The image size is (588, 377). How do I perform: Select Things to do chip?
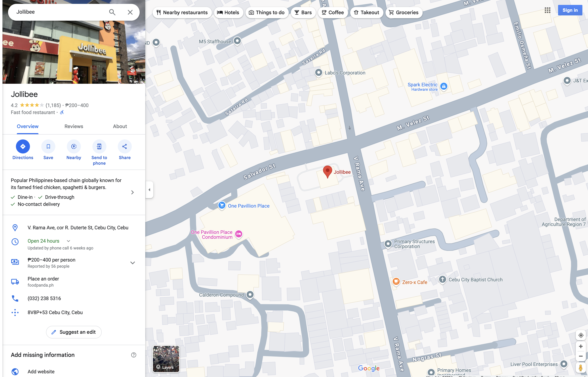267,12
